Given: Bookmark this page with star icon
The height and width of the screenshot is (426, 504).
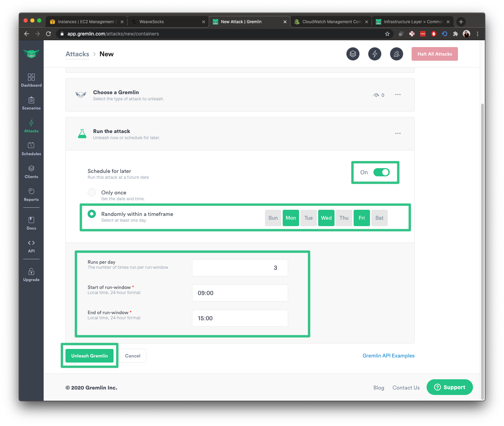Looking at the screenshot, I should click(387, 34).
